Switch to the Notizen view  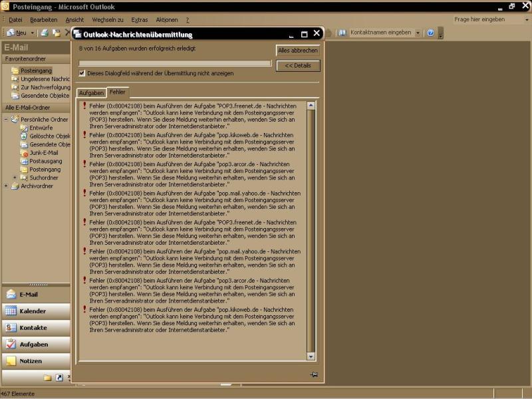(x=36, y=361)
